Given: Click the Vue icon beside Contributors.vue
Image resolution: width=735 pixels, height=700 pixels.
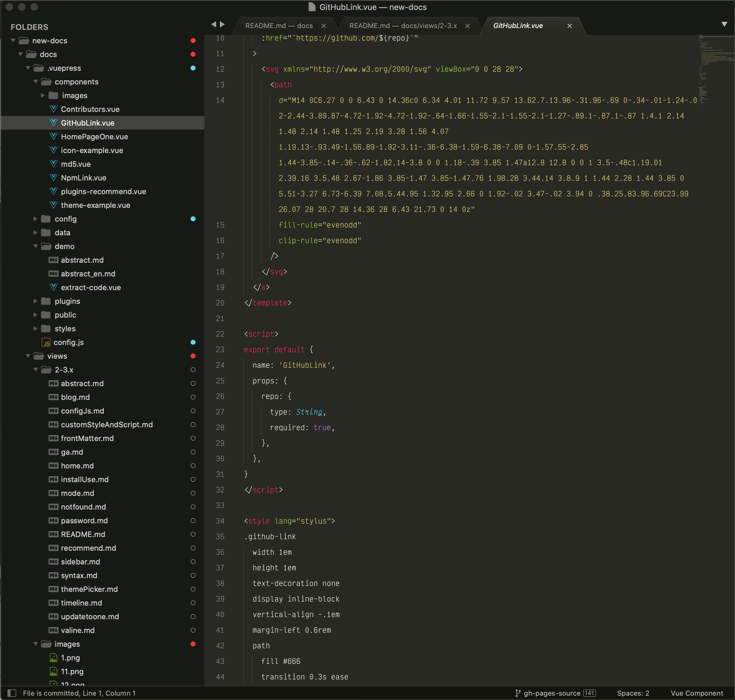Looking at the screenshot, I should (x=53, y=109).
